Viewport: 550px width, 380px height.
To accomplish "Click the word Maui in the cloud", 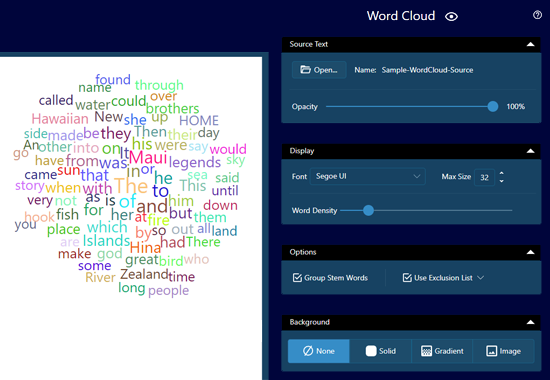I will 148,157.
